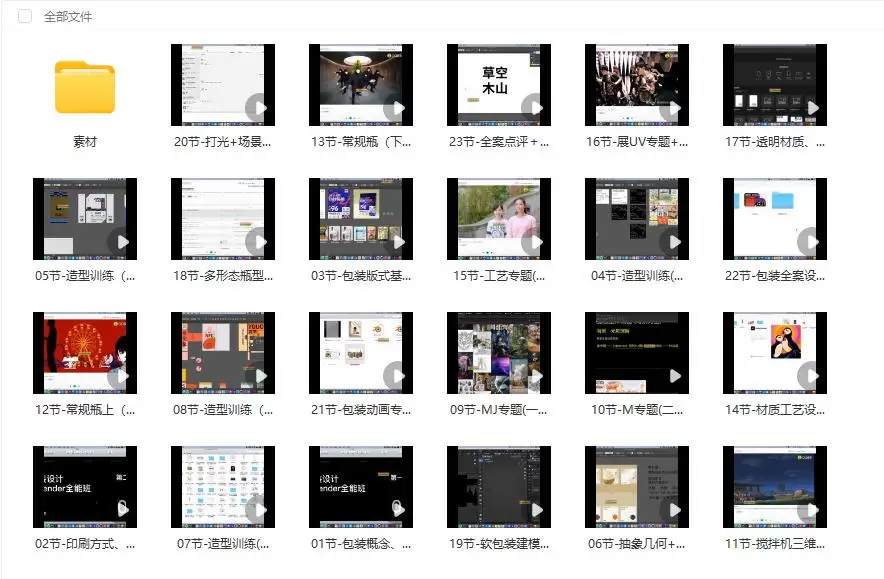Click play icon on 14节-材质工艺设 video
The width and height of the screenshot is (884, 579).
[810, 376]
